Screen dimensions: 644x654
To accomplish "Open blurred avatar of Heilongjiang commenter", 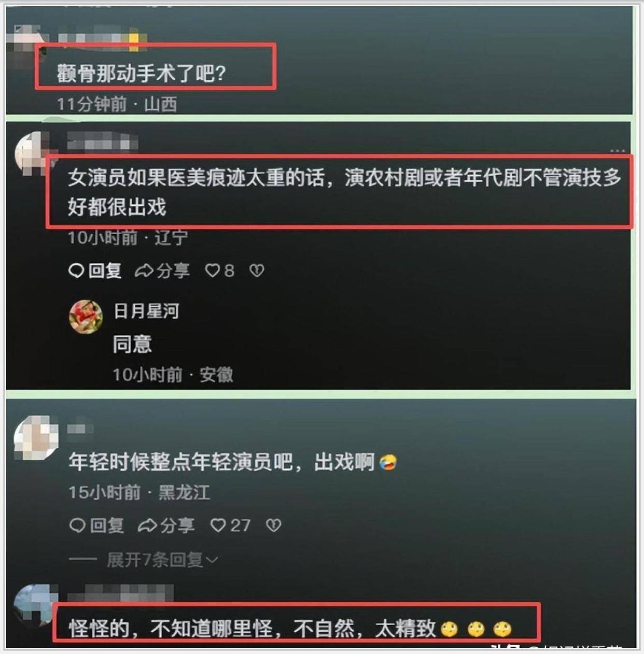I will [35, 437].
